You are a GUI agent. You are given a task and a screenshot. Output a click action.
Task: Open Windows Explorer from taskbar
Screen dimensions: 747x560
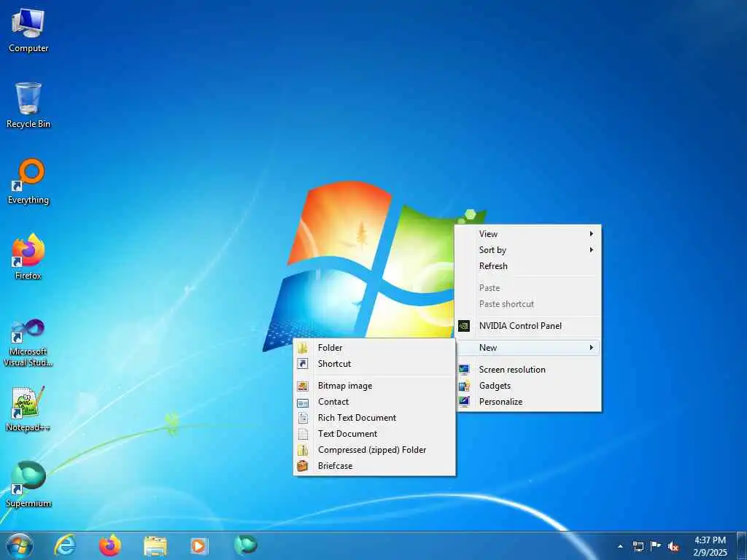[155, 545]
